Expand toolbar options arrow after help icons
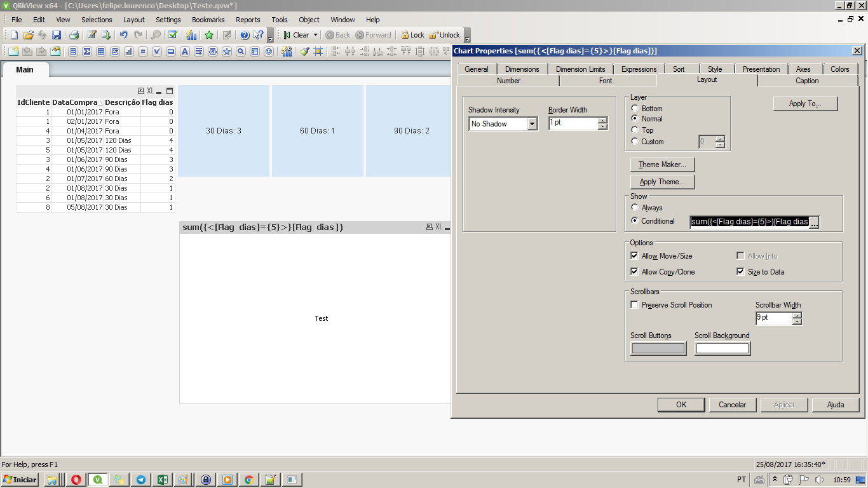The width and height of the screenshot is (868, 488). click(270, 36)
